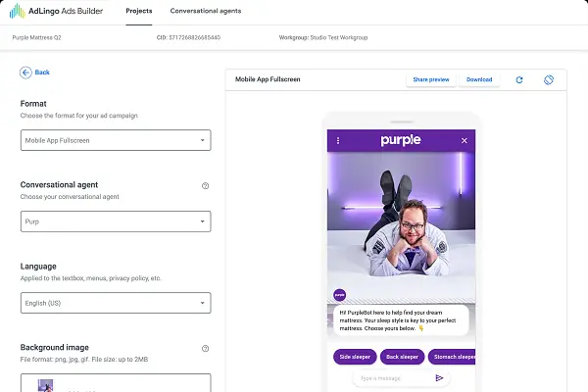Choose the Side sleeper reply chip
The width and height of the screenshot is (588, 392).
[355, 357]
